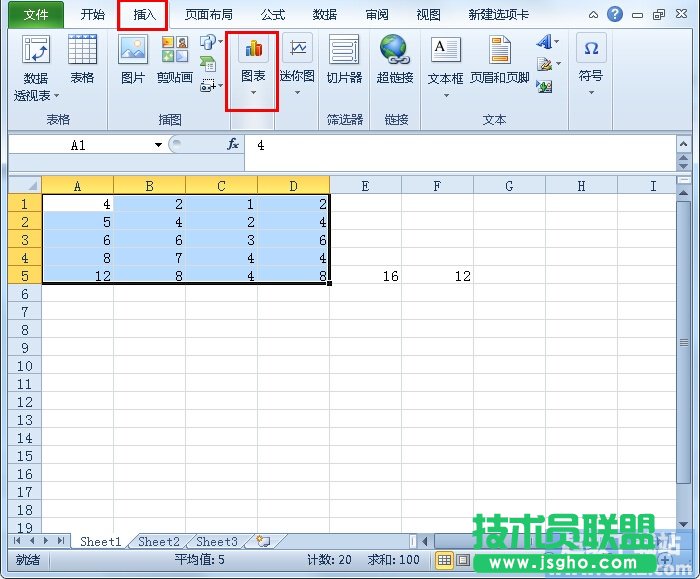Open the Chart (图表) button
The width and height of the screenshot is (700, 579).
(253, 67)
